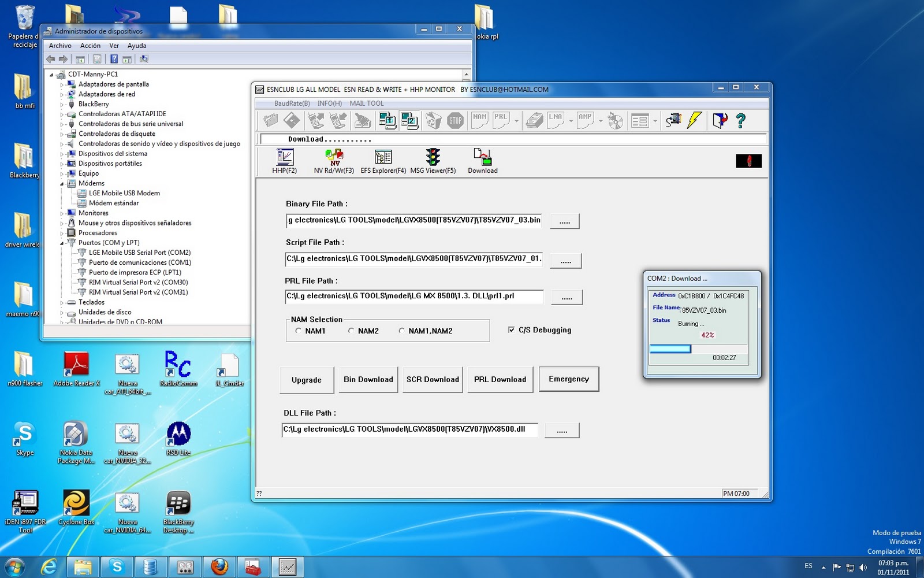Select the NAM1,NAM2 radio button
The width and height of the screenshot is (924, 578).
(401, 331)
